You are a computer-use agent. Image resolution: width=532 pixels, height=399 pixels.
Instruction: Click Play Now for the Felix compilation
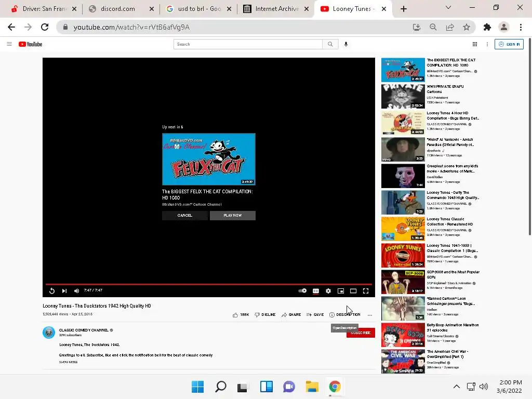coord(233,216)
